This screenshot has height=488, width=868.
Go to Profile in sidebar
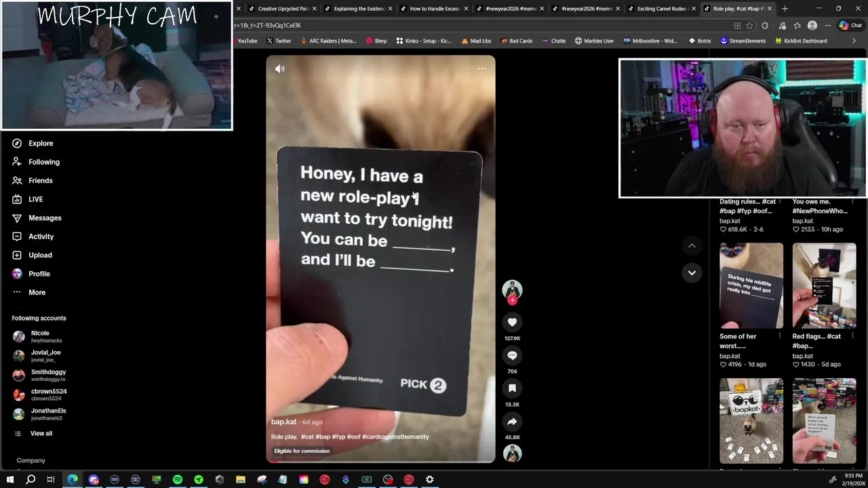click(x=31, y=274)
